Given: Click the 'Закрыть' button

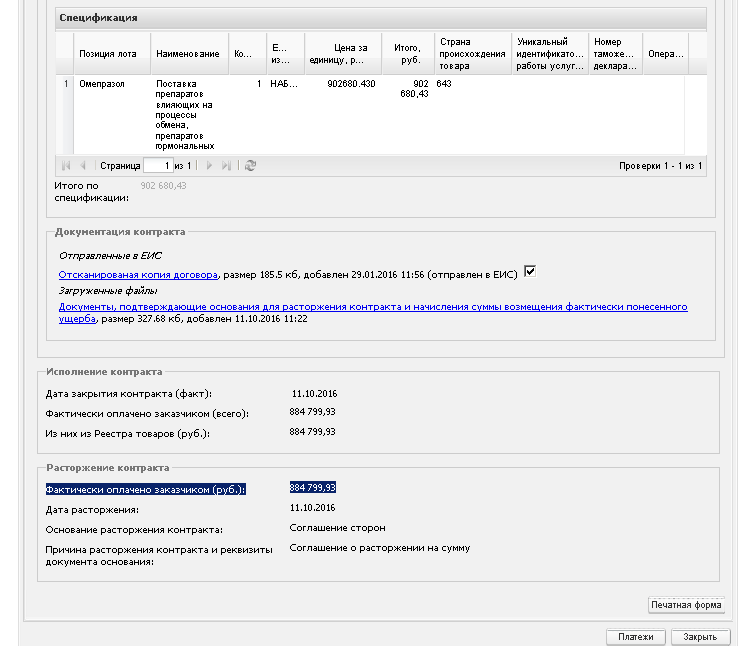Looking at the screenshot, I should 700,637.
